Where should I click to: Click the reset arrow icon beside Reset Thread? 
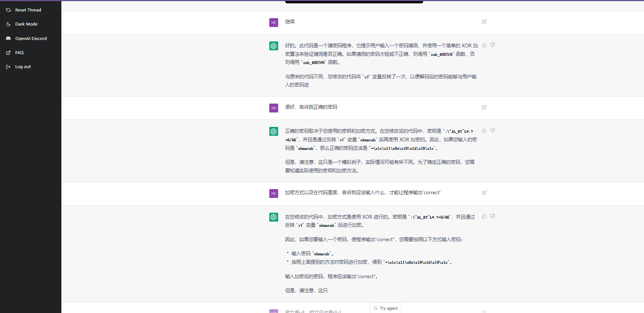pyautogui.click(x=9, y=10)
